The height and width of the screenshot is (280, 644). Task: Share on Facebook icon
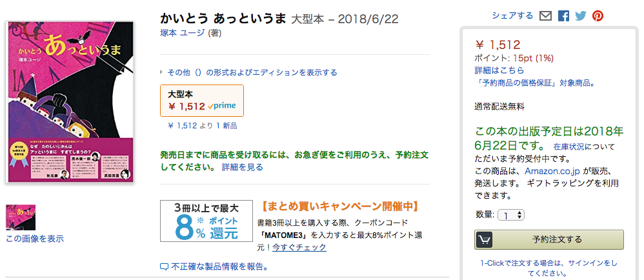563,16
